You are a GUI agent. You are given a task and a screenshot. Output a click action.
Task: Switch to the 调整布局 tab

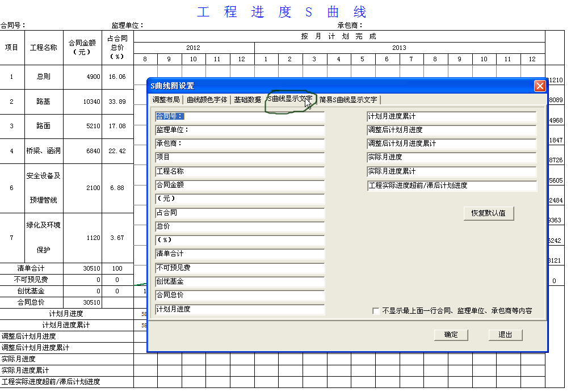pyautogui.click(x=166, y=100)
